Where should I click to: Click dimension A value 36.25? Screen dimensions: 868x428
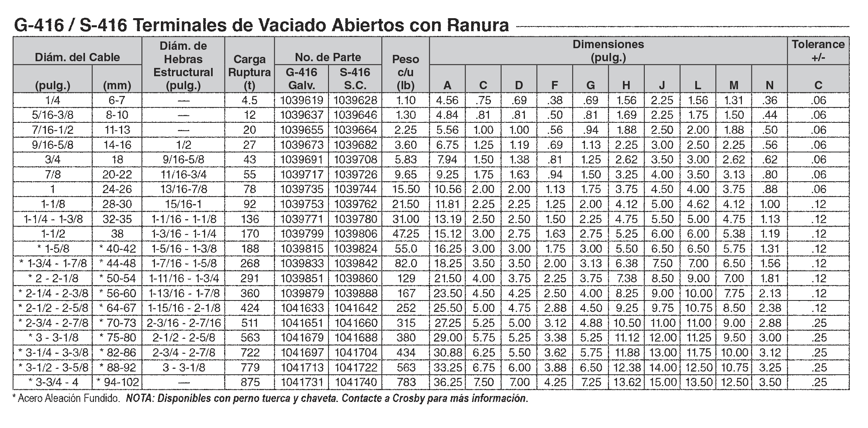[x=447, y=383]
